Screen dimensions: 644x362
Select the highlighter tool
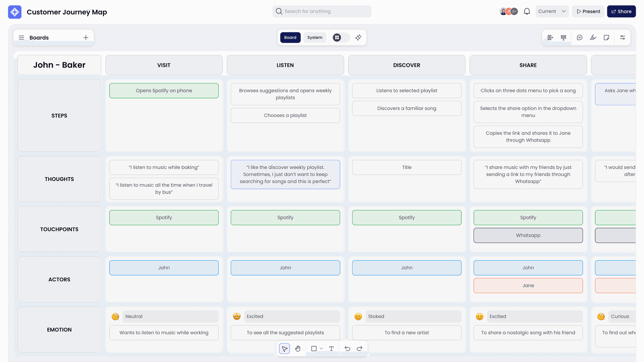coord(593,37)
